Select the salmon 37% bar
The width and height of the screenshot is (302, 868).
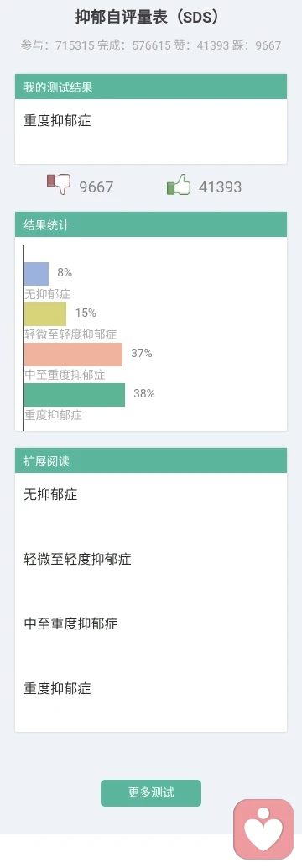74,355
